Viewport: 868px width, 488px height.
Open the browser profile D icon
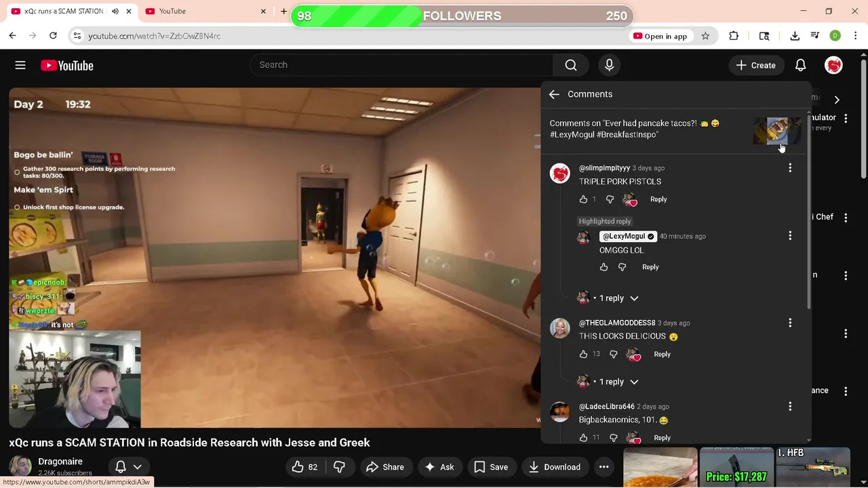click(x=835, y=36)
